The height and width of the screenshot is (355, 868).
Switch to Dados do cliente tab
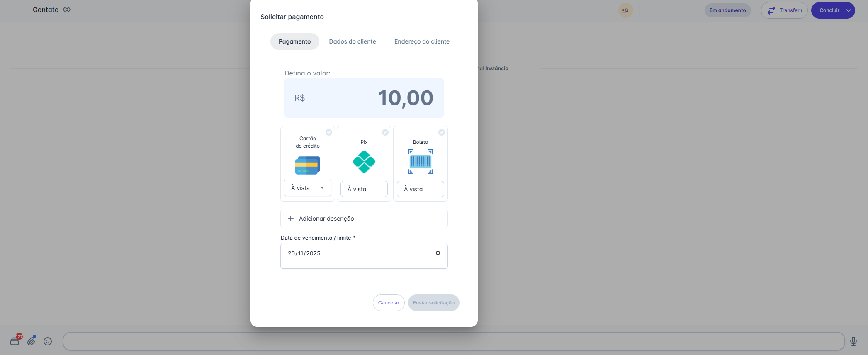coord(353,41)
